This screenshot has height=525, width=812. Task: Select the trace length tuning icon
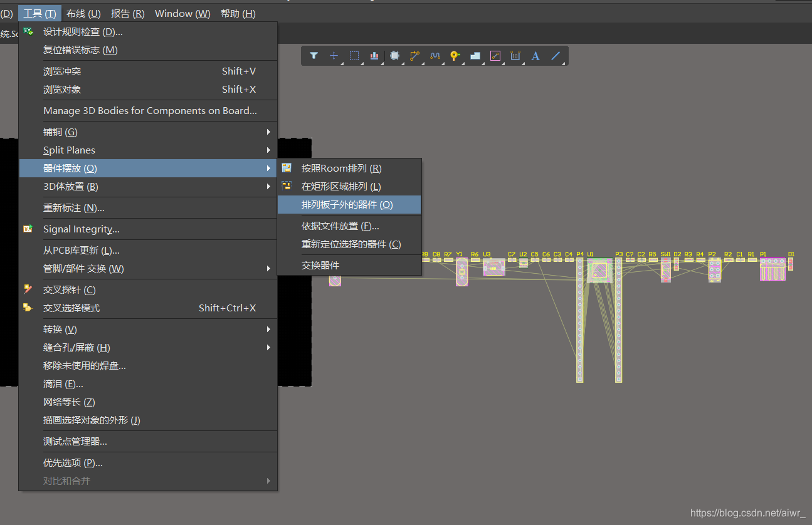click(x=435, y=56)
